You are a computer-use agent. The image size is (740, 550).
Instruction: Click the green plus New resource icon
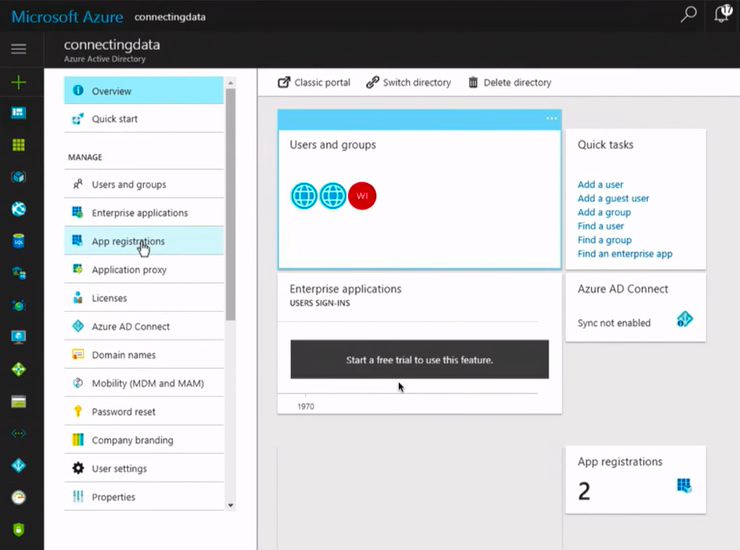[18, 82]
